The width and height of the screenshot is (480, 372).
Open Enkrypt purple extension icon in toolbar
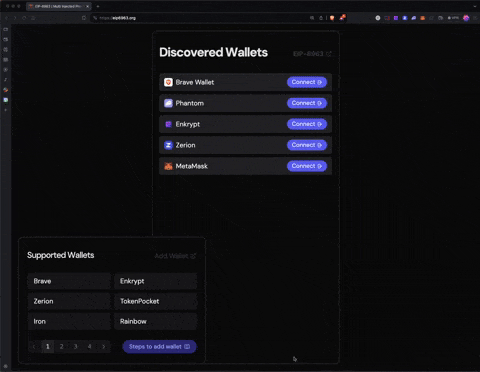[x=396, y=18]
